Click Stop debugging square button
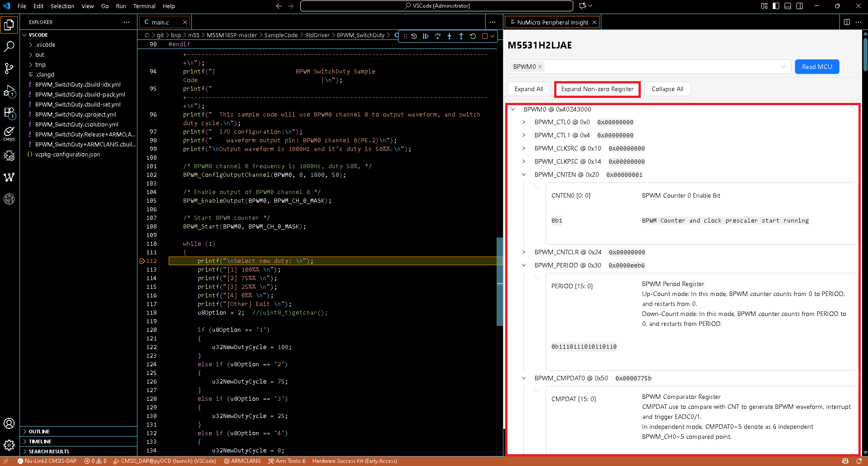 point(484,36)
